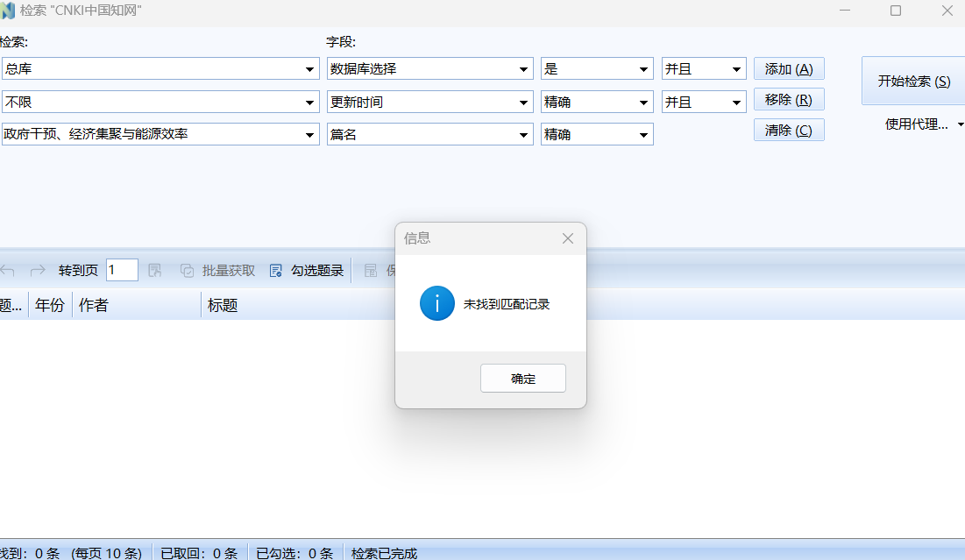Click the save icon next to 勾选题录
This screenshot has width=965, height=560.
tap(369, 270)
